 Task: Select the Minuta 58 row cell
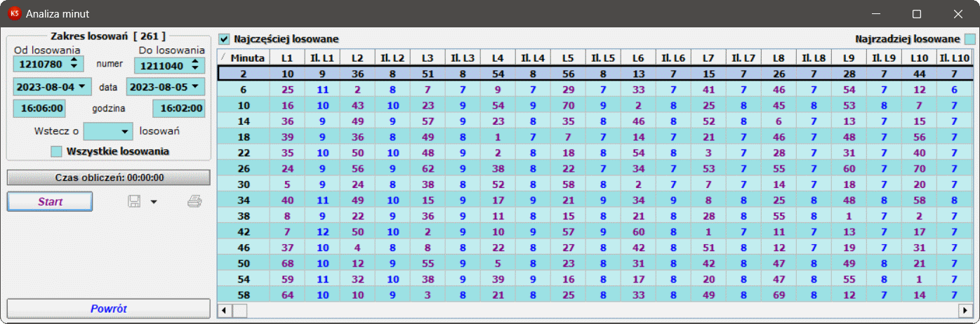click(243, 295)
